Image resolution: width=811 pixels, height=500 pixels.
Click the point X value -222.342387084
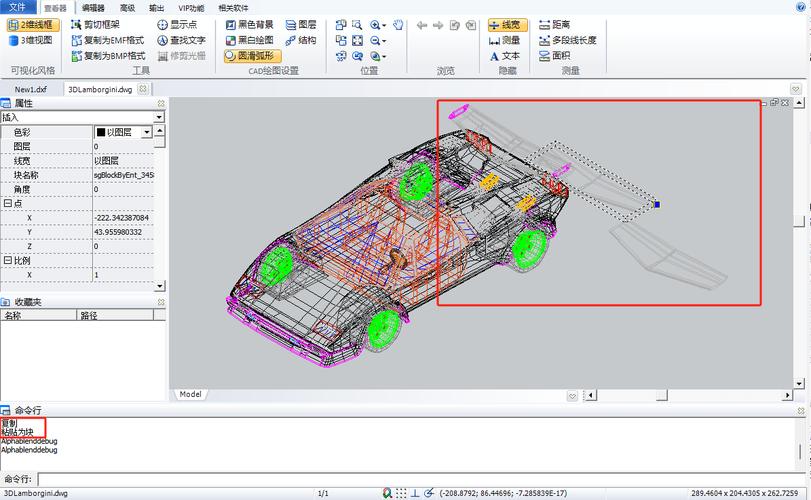(x=123, y=218)
